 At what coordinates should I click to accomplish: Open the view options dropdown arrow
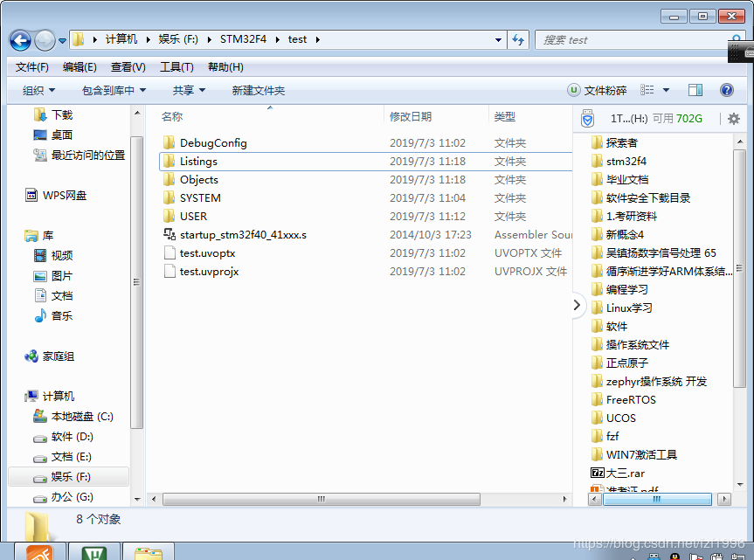(x=666, y=90)
